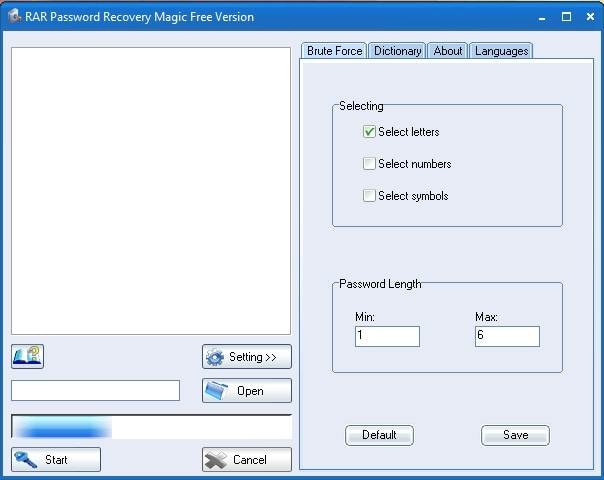The width and height of the screenshot is (604, 480).
Task: Switch to the Brute Force tab
Action: pos(334,51)
